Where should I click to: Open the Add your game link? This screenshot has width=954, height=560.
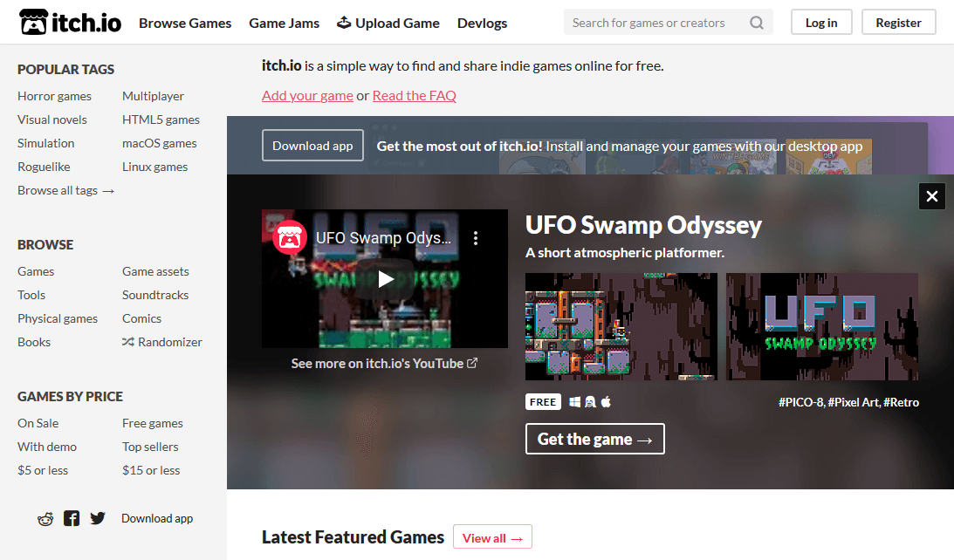(307, 95)
